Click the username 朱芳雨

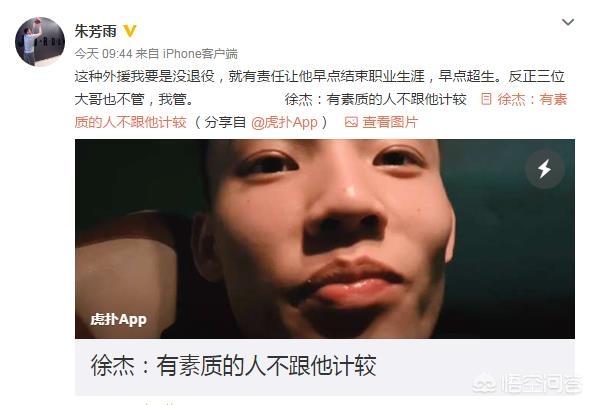(95, 31)
